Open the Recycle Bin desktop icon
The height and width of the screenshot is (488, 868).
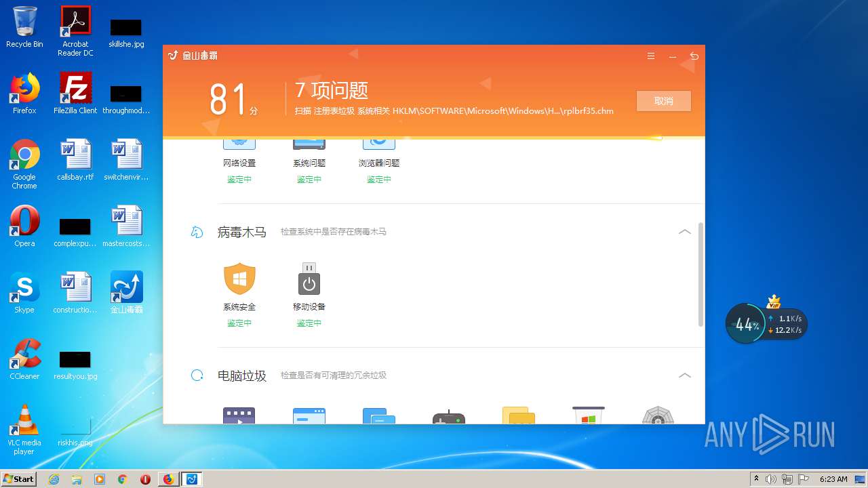24,27
